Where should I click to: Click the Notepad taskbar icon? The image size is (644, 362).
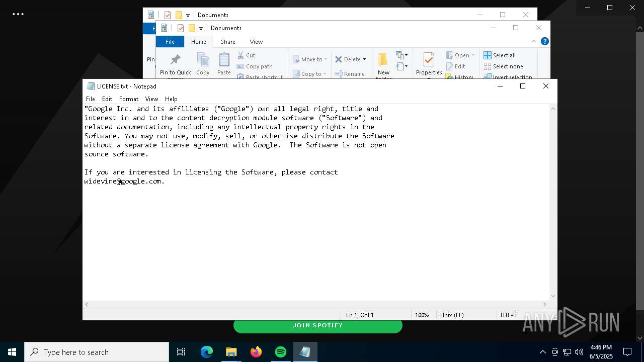coord(305,352)
